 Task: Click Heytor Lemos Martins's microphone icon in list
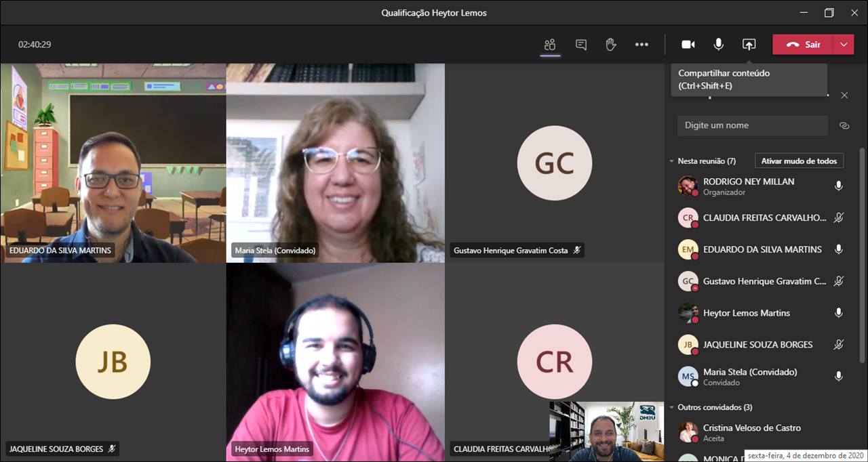point(839,313)
